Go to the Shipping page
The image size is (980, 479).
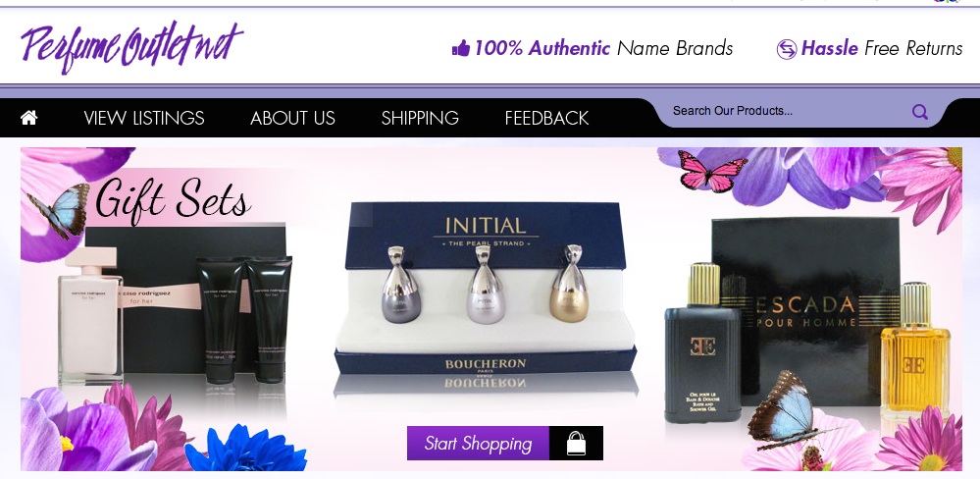420,118
